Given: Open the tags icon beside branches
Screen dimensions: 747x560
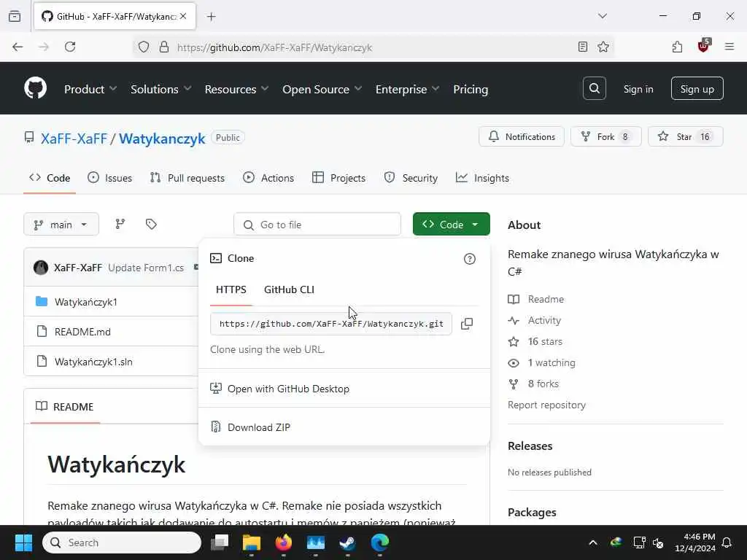Looking at the screenshot, I should [x=151, y=224].
